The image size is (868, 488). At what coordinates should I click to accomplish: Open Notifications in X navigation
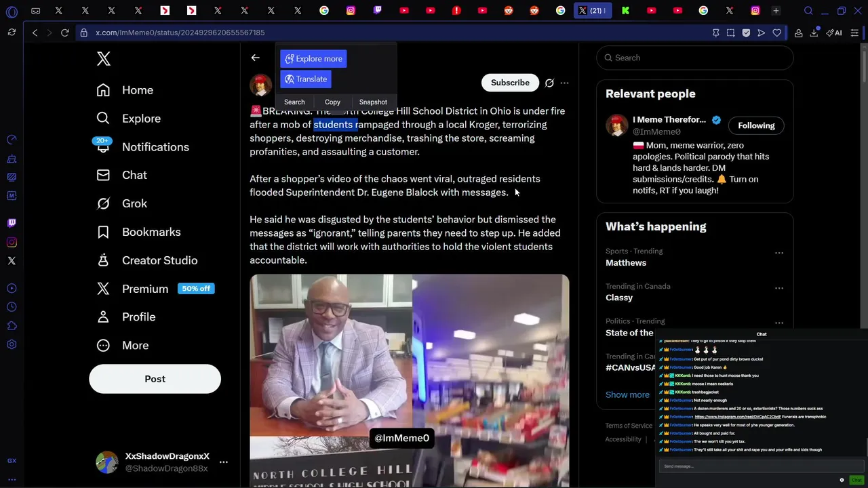pos(143,147)
